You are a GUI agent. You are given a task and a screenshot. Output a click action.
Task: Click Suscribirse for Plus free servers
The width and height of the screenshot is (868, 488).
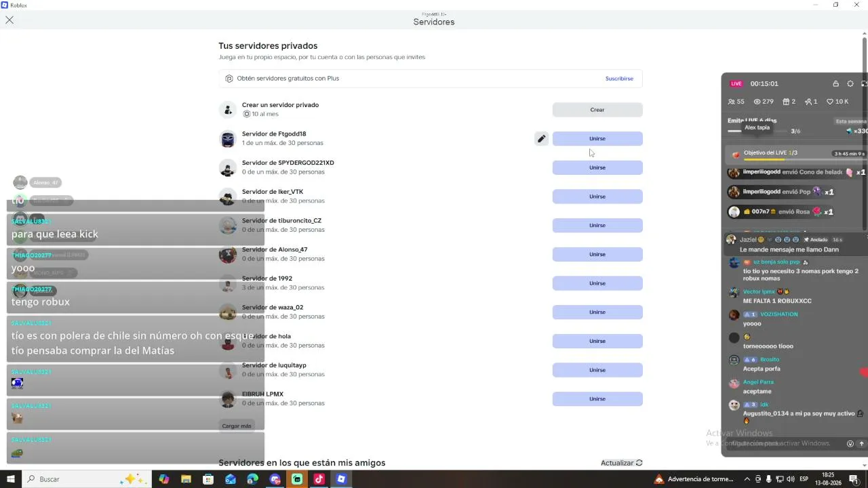coord(619,79)
